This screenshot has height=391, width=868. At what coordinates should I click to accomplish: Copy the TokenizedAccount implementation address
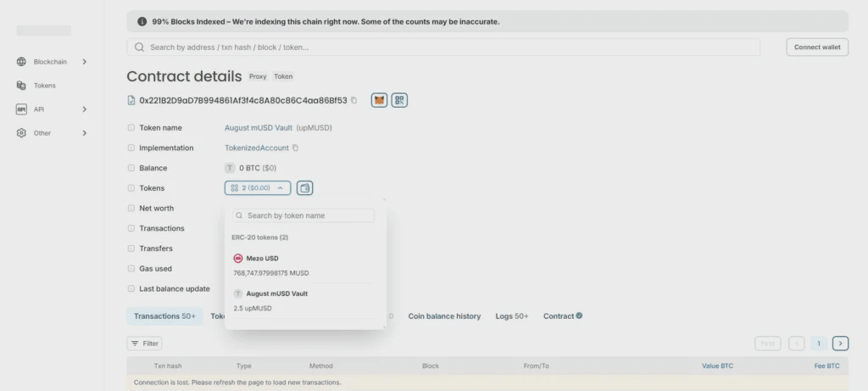pos(295,148)
